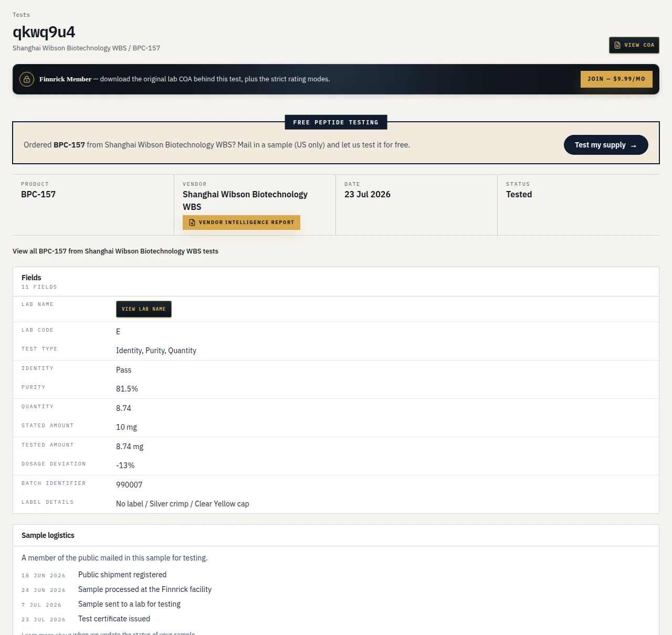Click the 7 JUL 2026 timeline date
Image resolution: width=672 pixels, height=635 pixels.
pyautogui.click(x=41, y=605)
